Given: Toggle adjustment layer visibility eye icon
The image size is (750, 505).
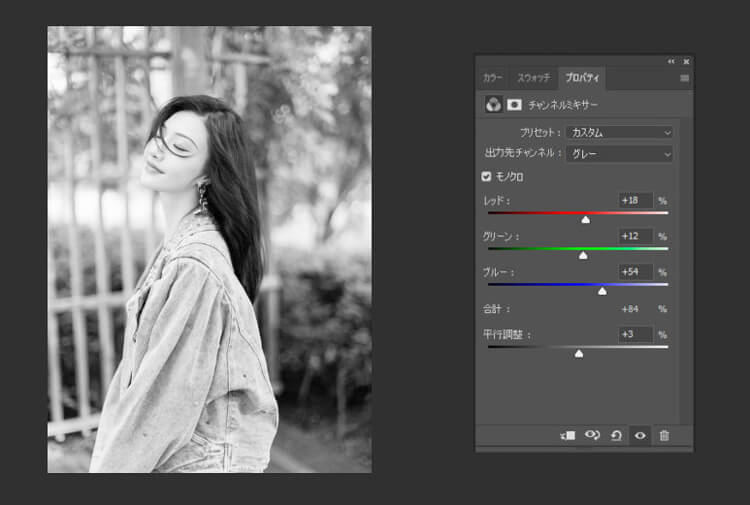Looking at the screenshot, I should click(x=640, y=435).
